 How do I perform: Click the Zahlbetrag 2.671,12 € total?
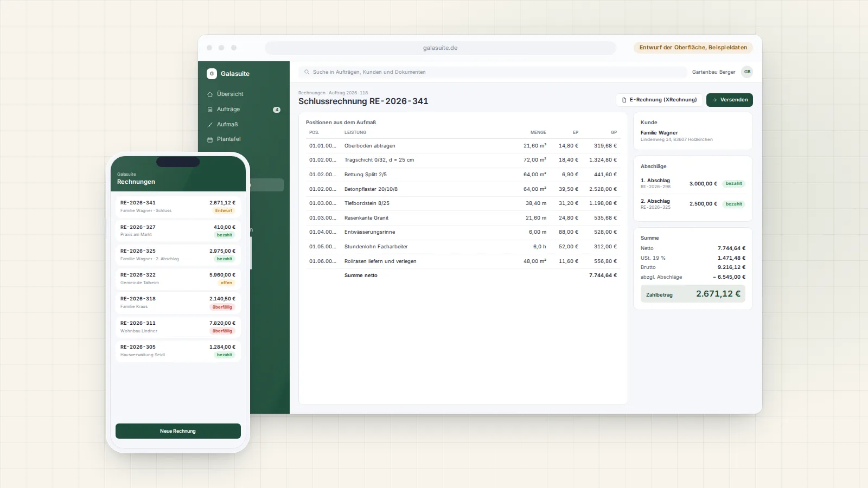coord(693,294)
